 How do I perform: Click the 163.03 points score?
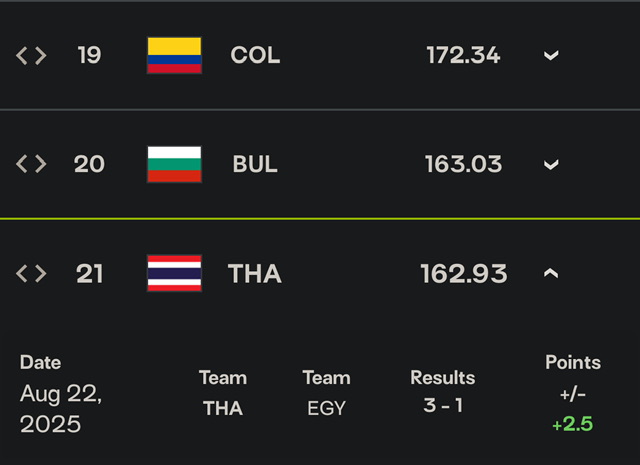coord(463,164)
